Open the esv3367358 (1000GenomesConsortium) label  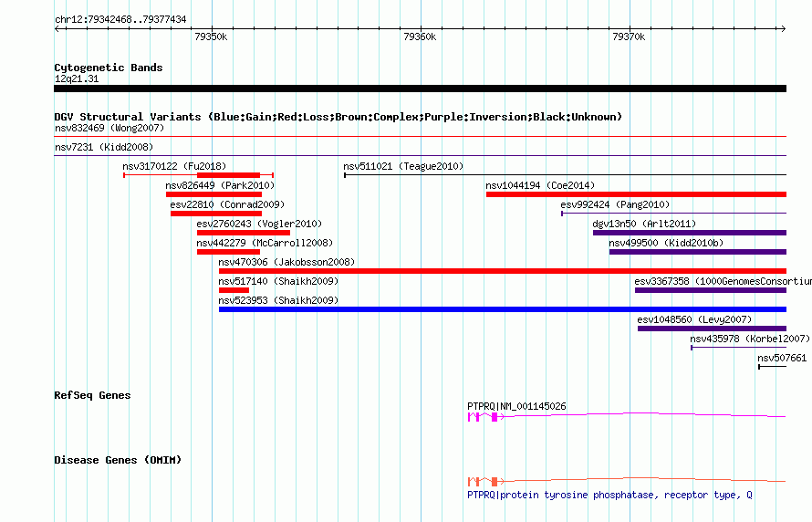point(723,281)
